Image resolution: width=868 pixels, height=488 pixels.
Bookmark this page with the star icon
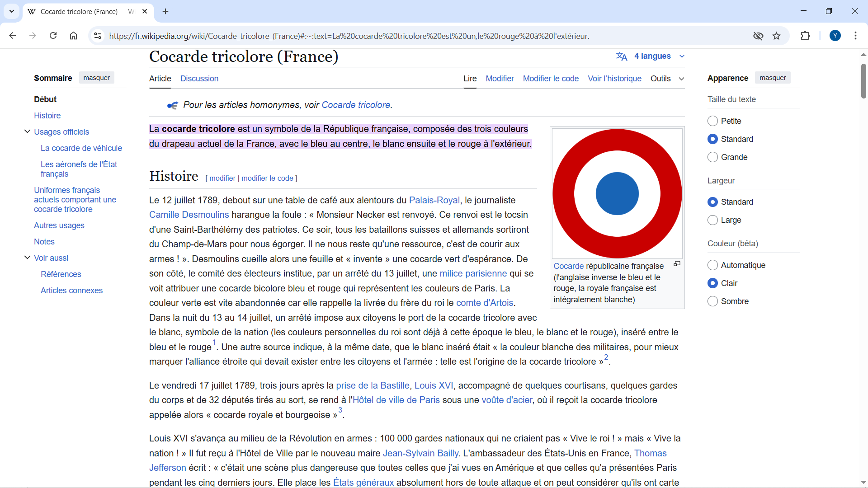click(776, 36)
